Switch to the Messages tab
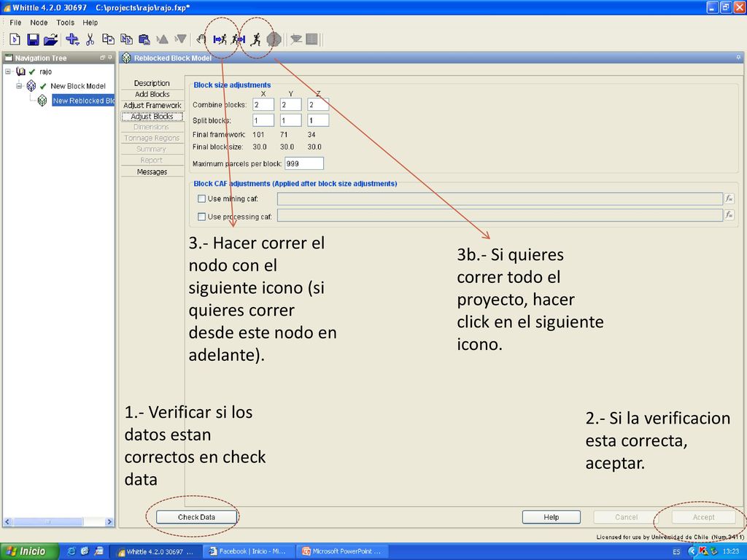This screenshot has width=747, height=560. pos(152,172)
